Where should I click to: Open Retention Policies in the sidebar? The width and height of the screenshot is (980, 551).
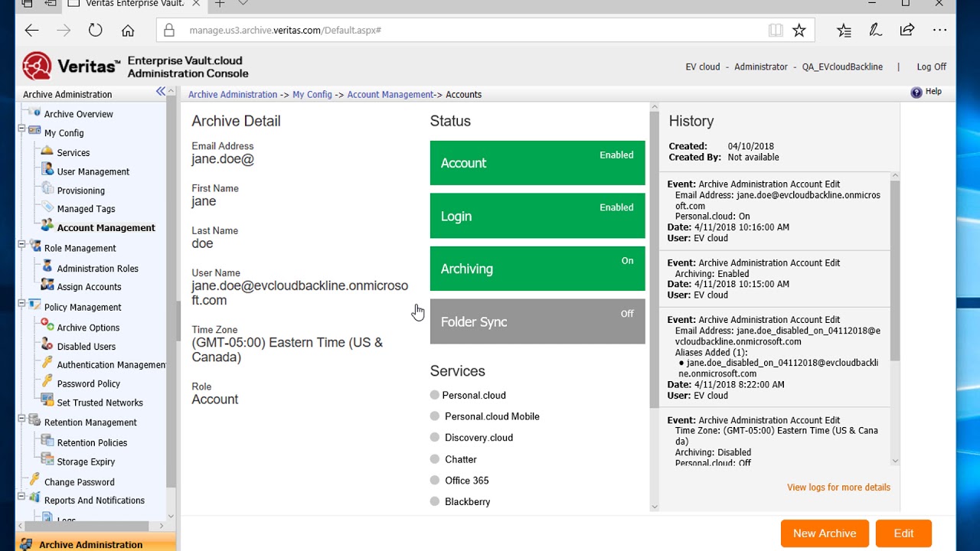[x=92, y=442]
